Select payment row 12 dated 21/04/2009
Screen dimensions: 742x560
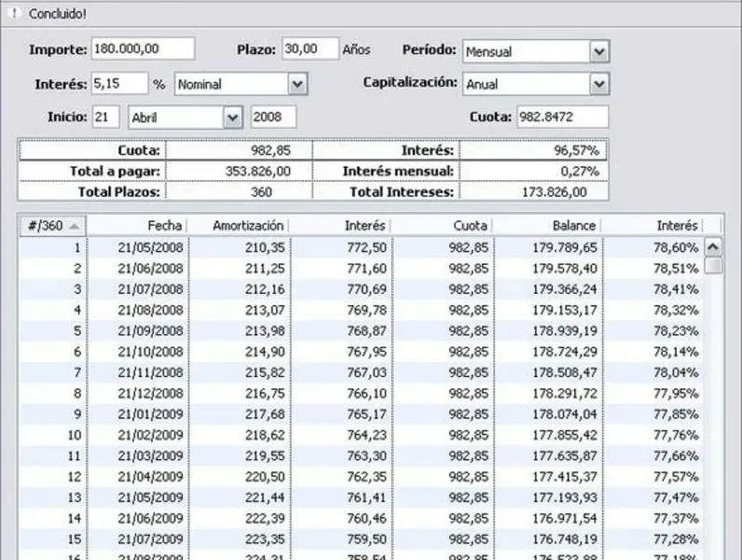tap(361, 476)
